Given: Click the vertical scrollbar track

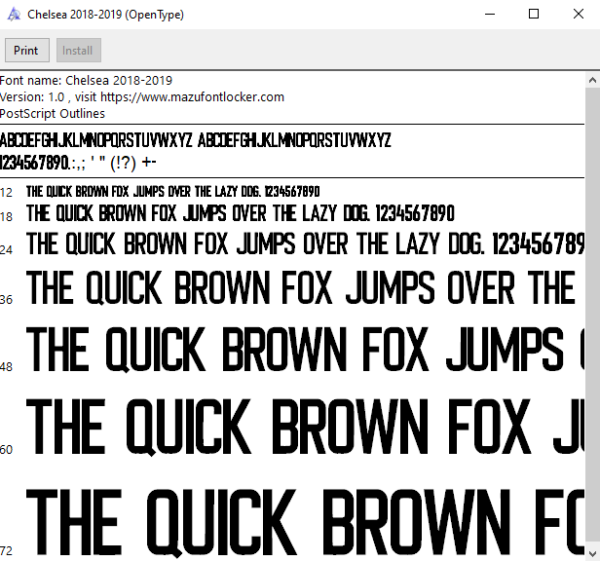Looking at the screenshot, I should tap(592, 317).
